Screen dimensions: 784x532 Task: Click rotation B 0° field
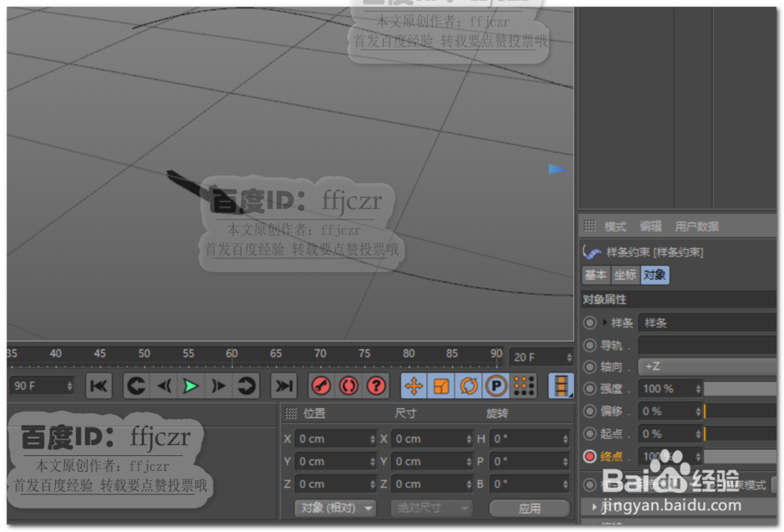click(x=529, y=483)
